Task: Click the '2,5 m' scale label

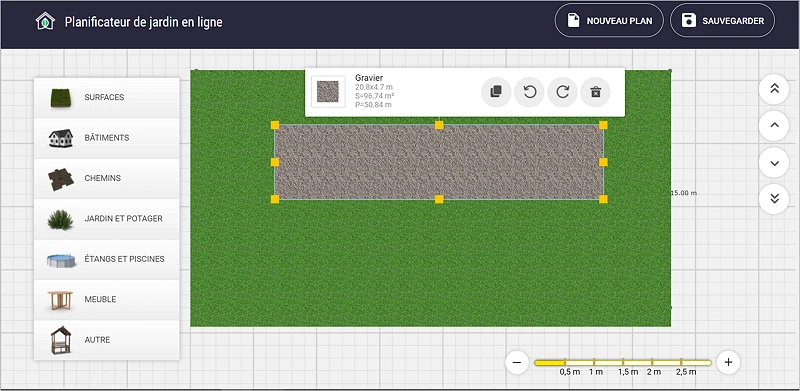Action: [x=686, y=372]
